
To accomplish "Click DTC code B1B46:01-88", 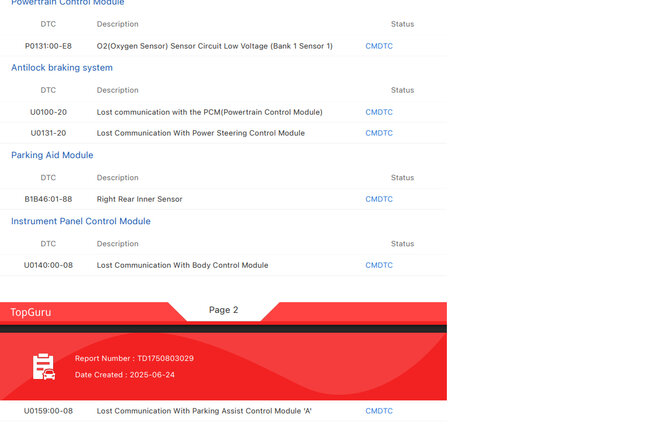I will point(48,199).
